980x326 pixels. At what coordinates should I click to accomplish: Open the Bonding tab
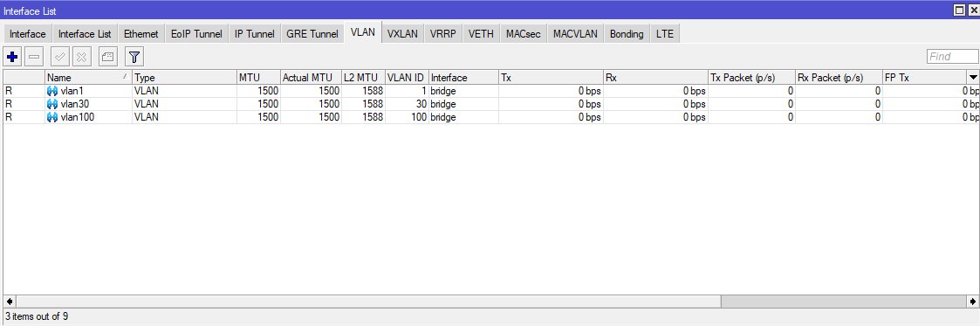coord(627,34)
